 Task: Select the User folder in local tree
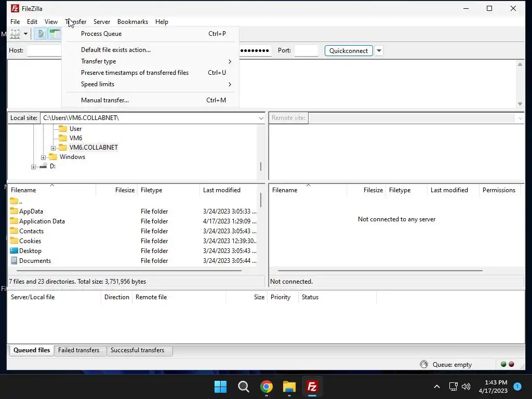[75, 129]
